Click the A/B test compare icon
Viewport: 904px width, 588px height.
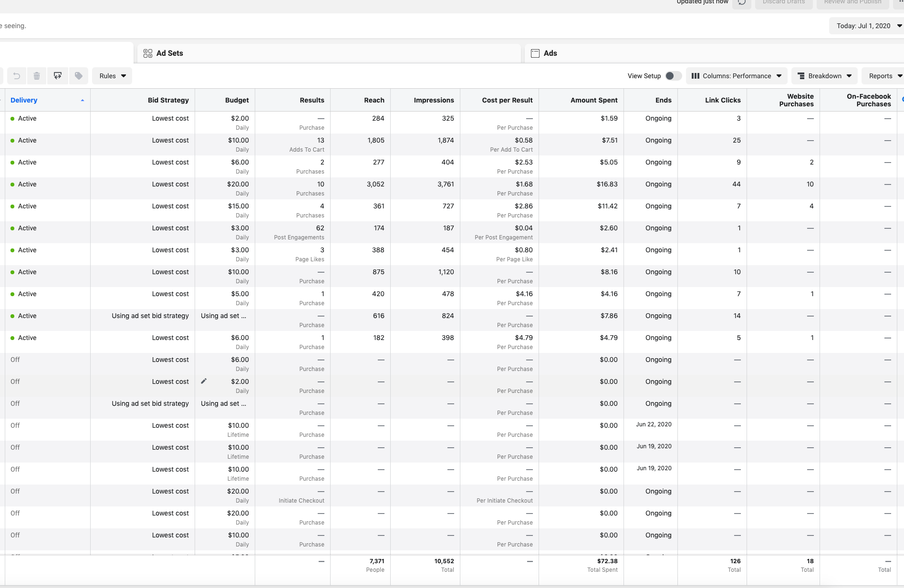coord(58,76)
